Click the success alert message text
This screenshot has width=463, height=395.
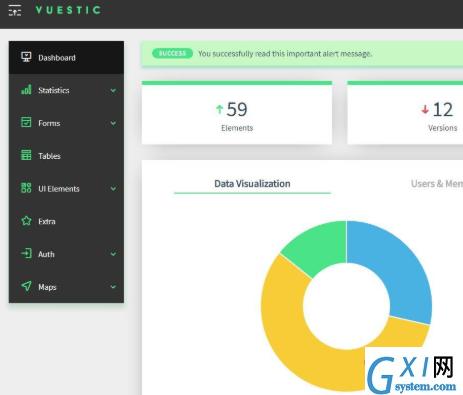(285, 54)
